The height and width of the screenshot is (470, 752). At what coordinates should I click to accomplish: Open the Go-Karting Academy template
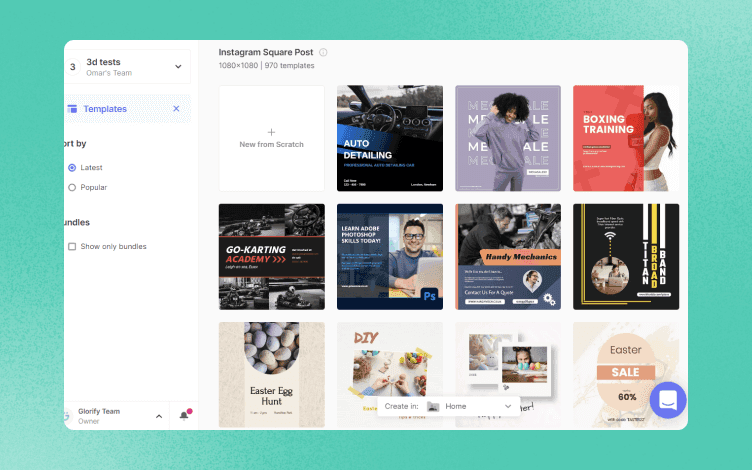[x=271, y=257]
